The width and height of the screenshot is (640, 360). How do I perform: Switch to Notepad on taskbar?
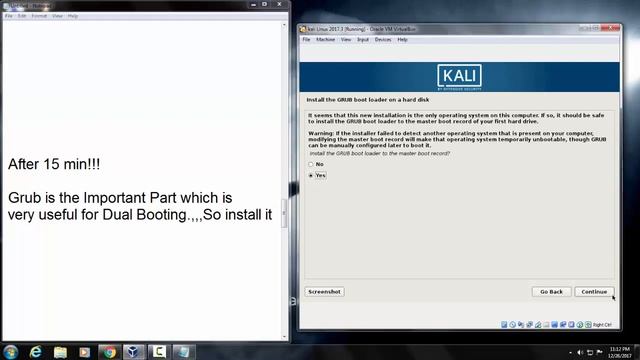[x=183, y=352]
